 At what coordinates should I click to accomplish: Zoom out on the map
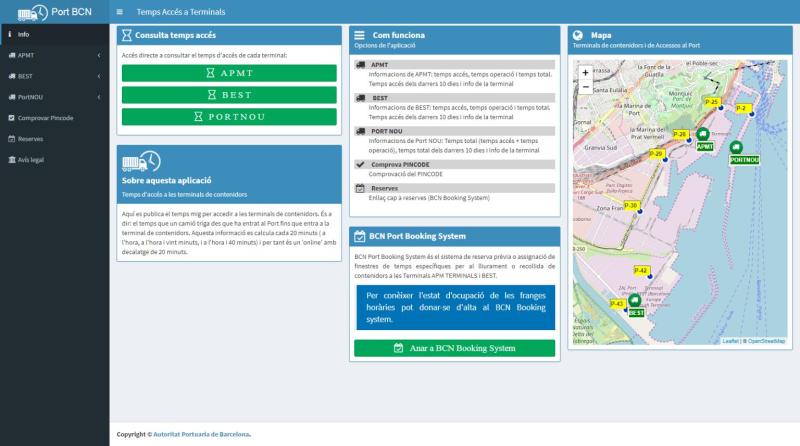point(585,87)
